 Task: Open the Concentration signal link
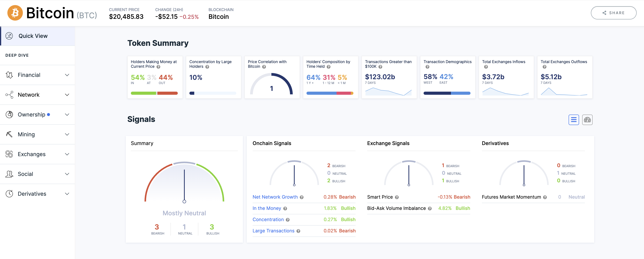[x=268, y=219]
